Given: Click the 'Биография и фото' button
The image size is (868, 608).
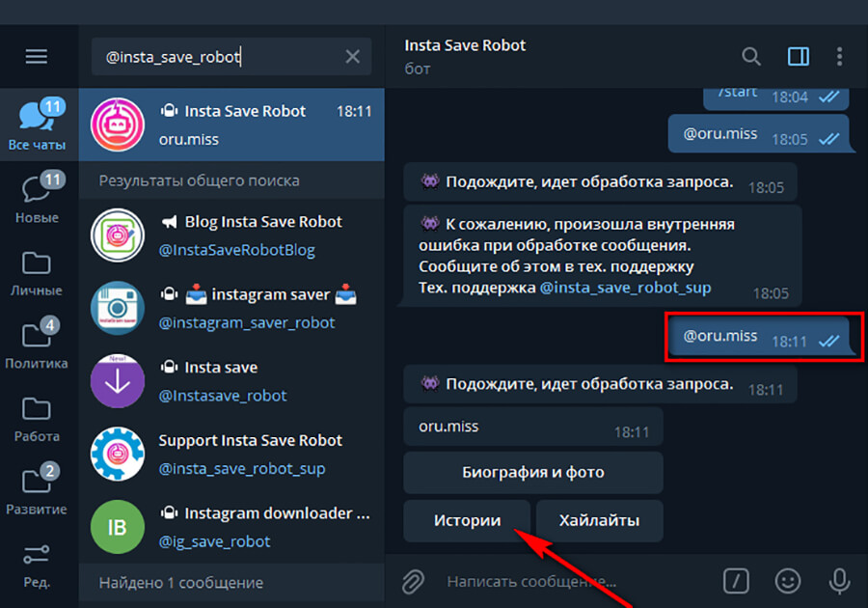Looking at the screenshot, I should [533, 473].
